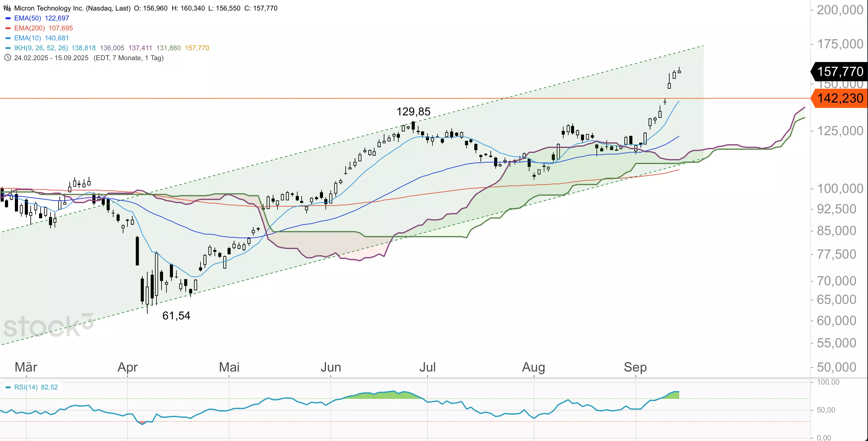This screenshot has width=868, height=441.
Task: Click the clock icon next to the date range
Action: pyautogui.click(x=7, y=58)
